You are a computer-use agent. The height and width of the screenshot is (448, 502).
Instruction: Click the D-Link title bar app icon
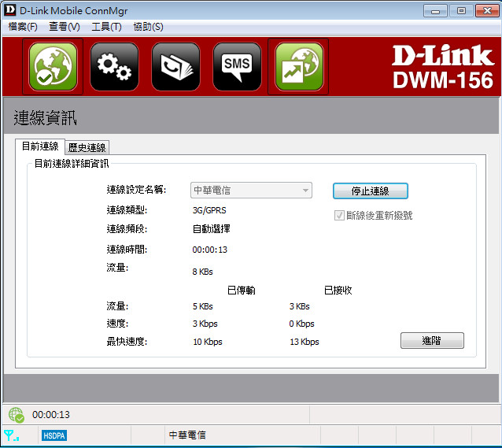(10, 10)
